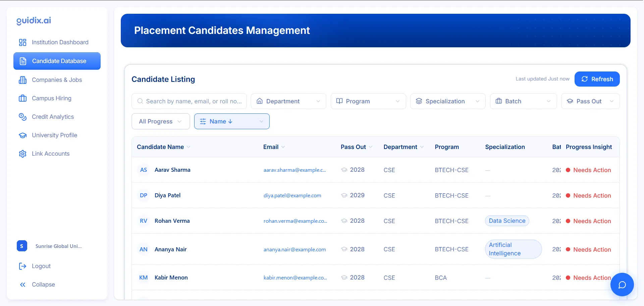Screen dimensions: 644x306
Task: Click the red status dot for Rohan Verma
Action: coord(568,221)
